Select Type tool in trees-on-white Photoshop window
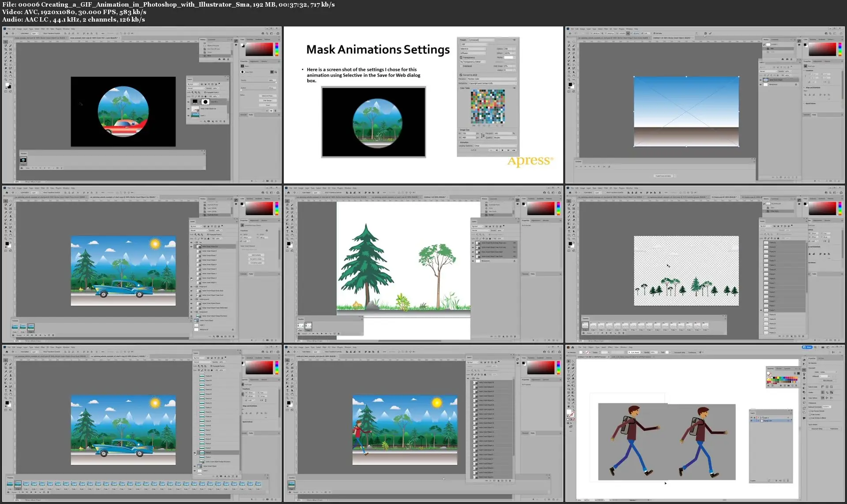 (x=287, y=231)
